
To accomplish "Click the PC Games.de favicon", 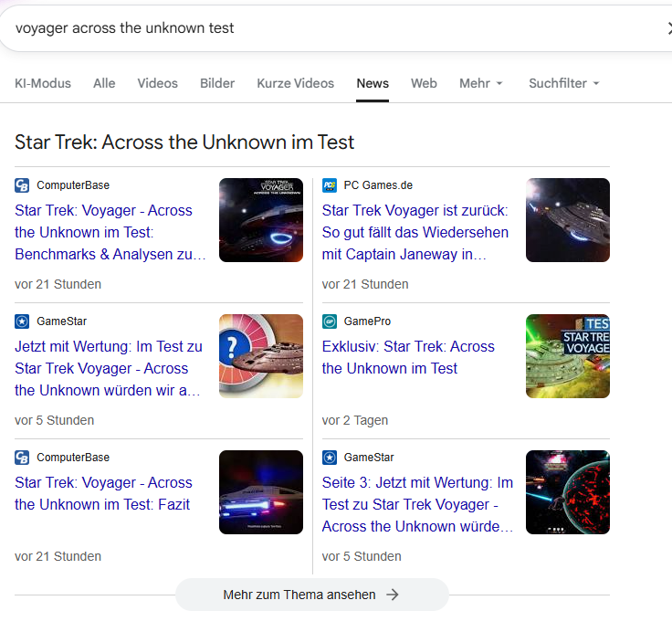I will coord(330,185).
